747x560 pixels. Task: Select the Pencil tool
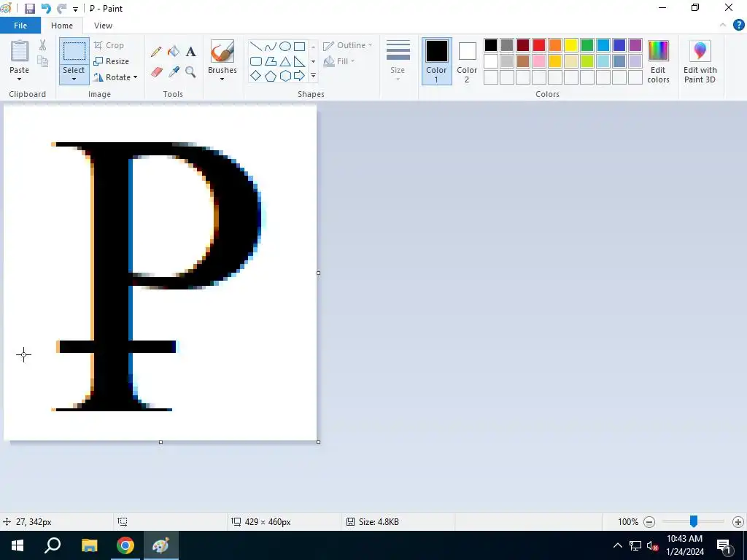pos(156,52)
